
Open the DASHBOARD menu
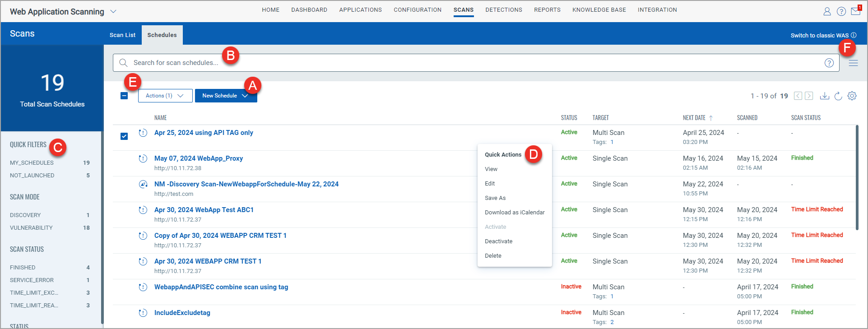pos(309,10)
